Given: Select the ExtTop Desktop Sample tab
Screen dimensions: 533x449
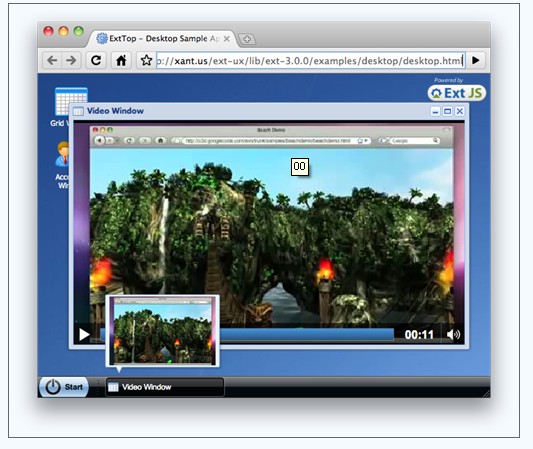Looking at the screenshot, I should coord(160,39).
